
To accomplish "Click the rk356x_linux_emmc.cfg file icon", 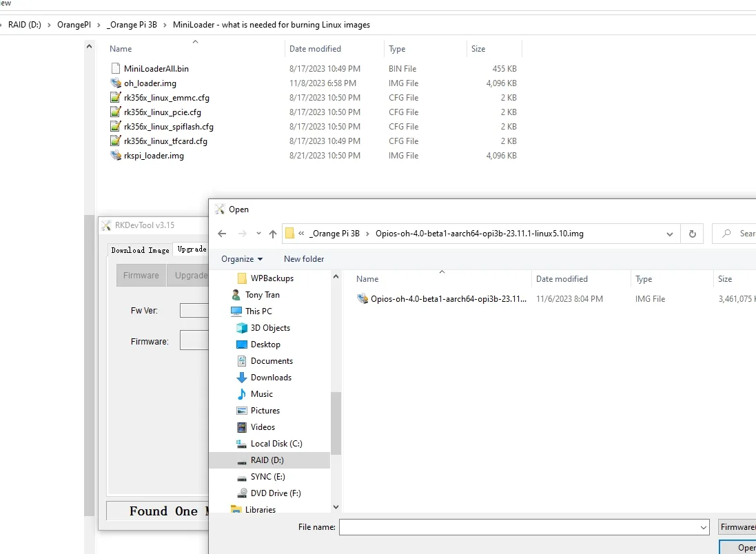I will pyautogui.click(x=116, y=97).
